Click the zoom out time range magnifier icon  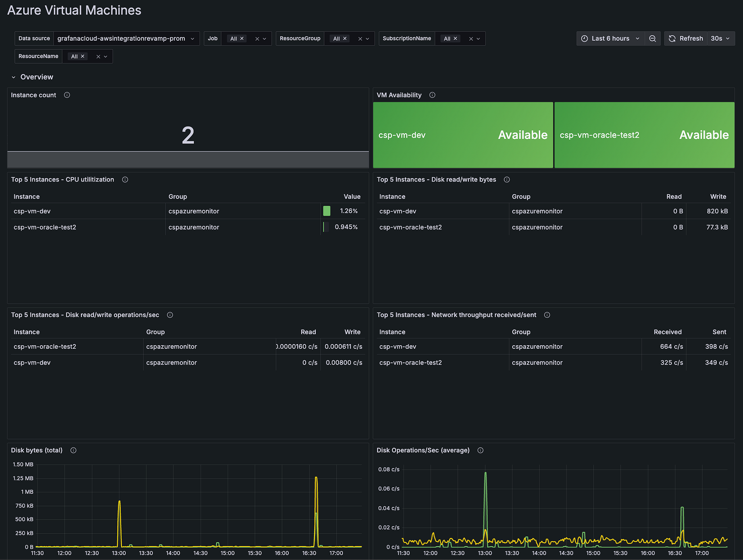pyautogui.click(x=653, y=38)
